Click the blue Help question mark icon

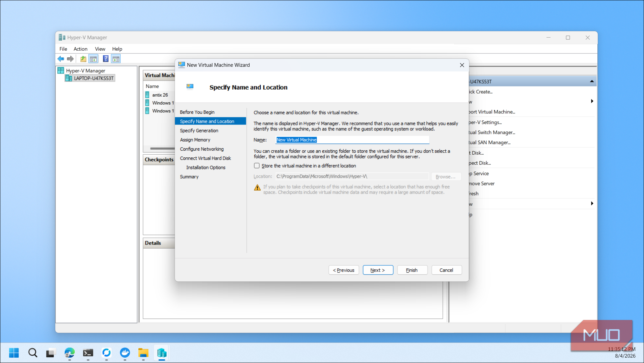tap(106, 59)
